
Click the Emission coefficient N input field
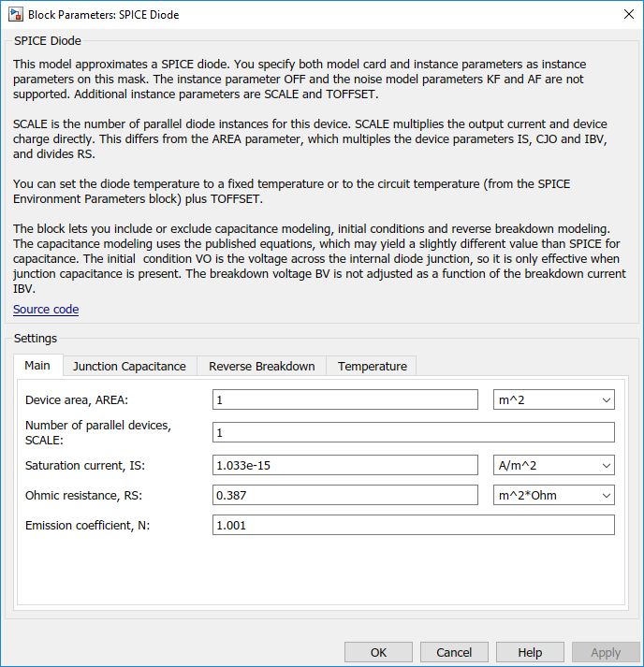point(414,526)
